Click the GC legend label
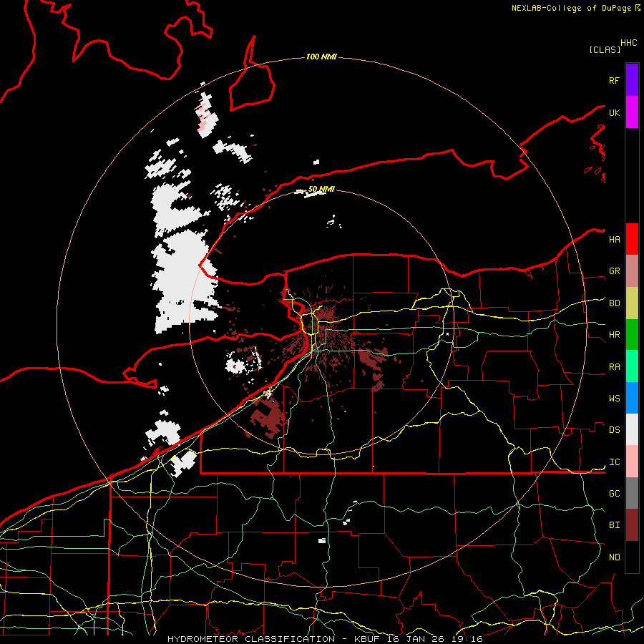This screenshot has width=644, height=644. click(614, 494)
